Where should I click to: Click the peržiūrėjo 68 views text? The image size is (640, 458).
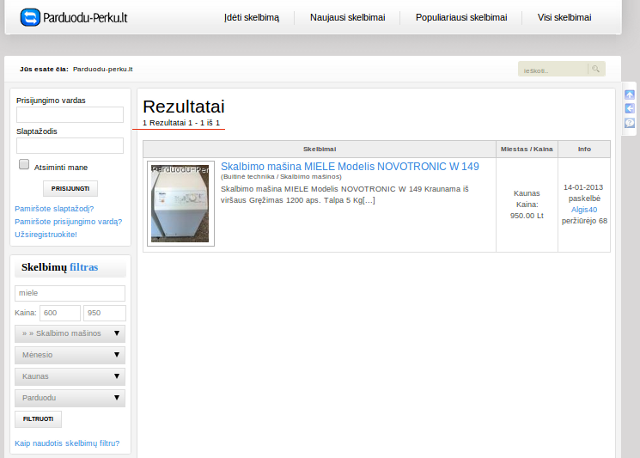584,221
